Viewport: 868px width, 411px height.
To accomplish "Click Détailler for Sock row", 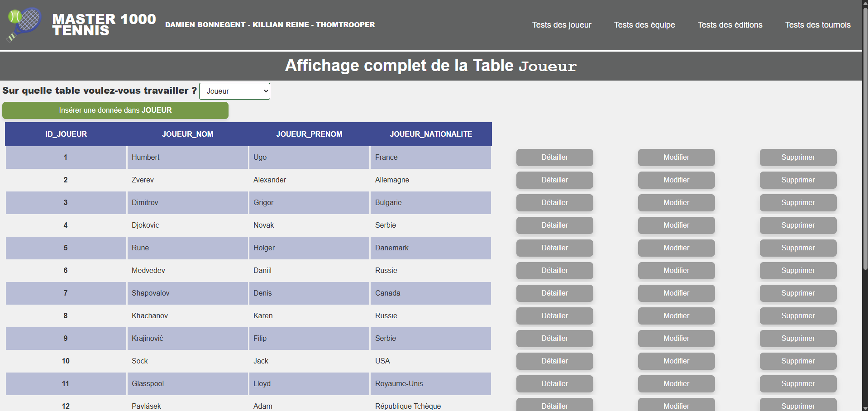I will [555, 361].
